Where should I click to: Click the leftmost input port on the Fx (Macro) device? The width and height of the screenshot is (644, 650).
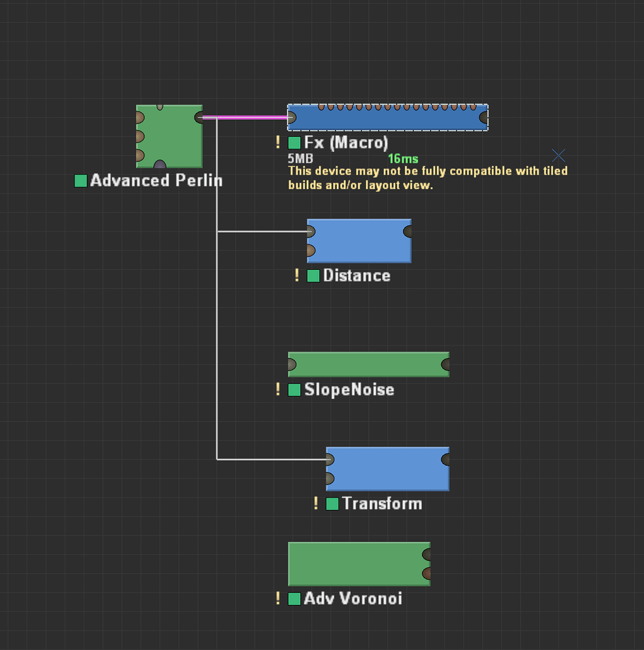coord(292,116)
